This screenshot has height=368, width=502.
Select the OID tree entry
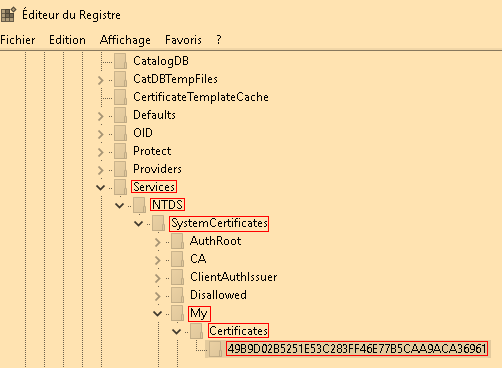click(143, 133)
